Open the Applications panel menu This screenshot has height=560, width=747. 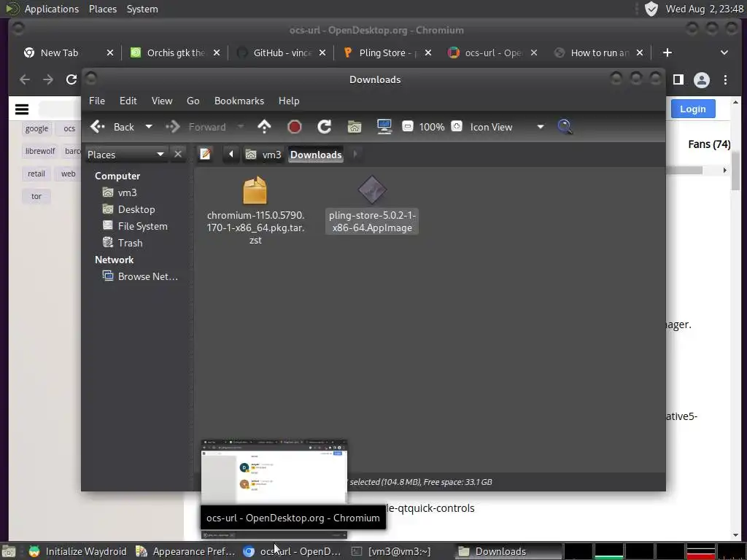click(52, 9)
